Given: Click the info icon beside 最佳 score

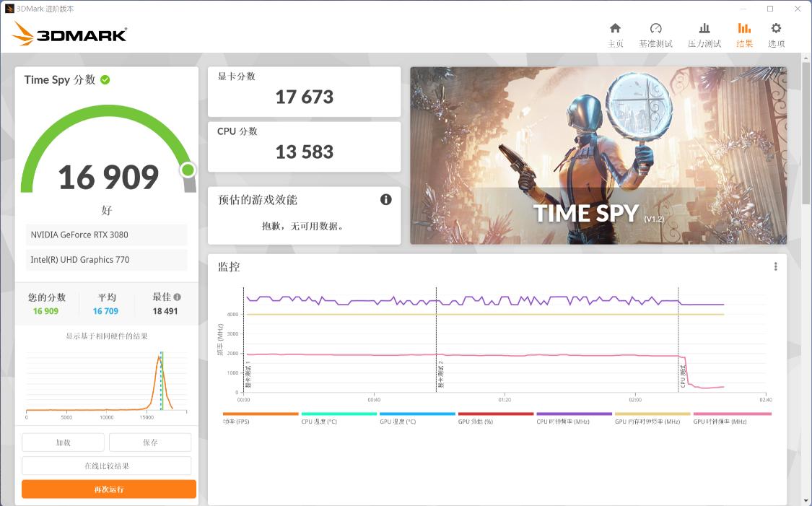Looking at the screenshot, I should click(178, 297).
